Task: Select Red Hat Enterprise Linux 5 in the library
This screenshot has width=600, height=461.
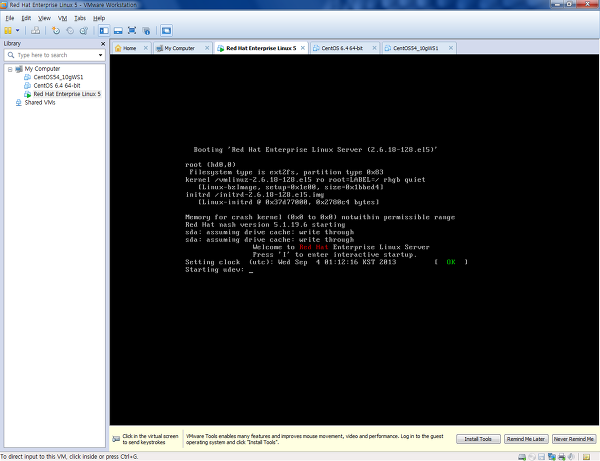Action: [67, 94]
